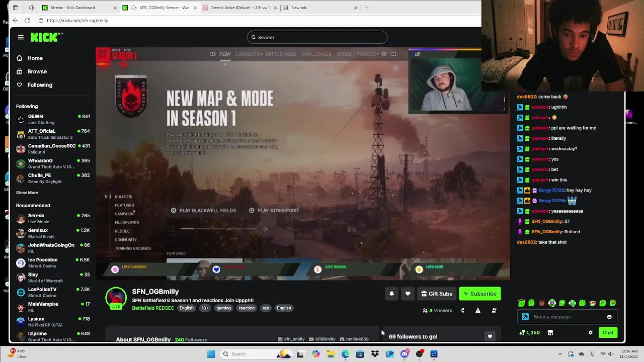Focus the Kick search box
644x362 pixels.
pos(317,37)
